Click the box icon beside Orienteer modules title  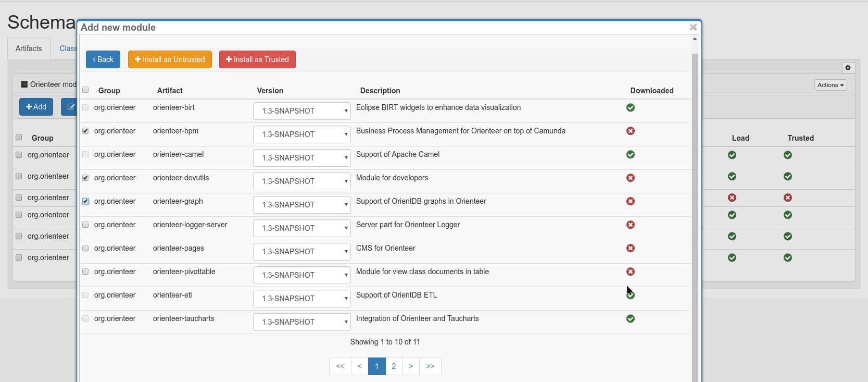coord(24,84)
